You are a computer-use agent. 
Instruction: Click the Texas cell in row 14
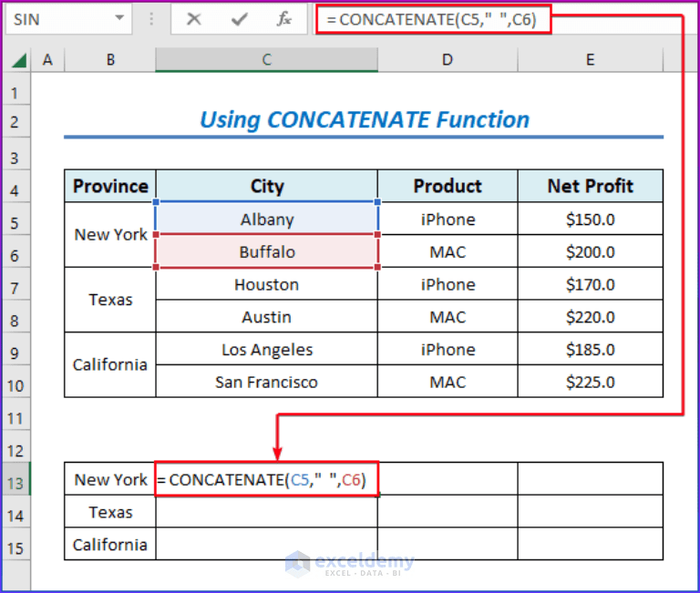coord(110,512)
